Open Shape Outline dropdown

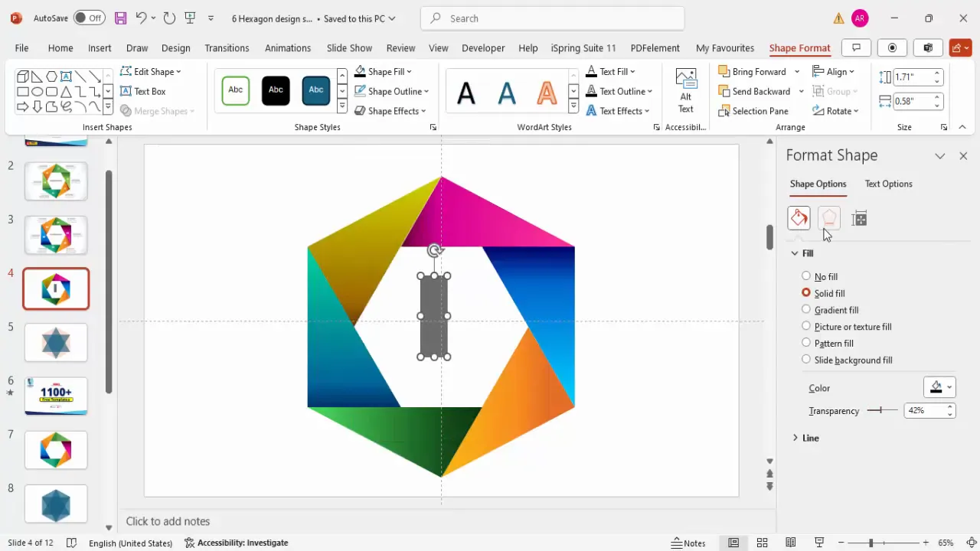[391, 91]
